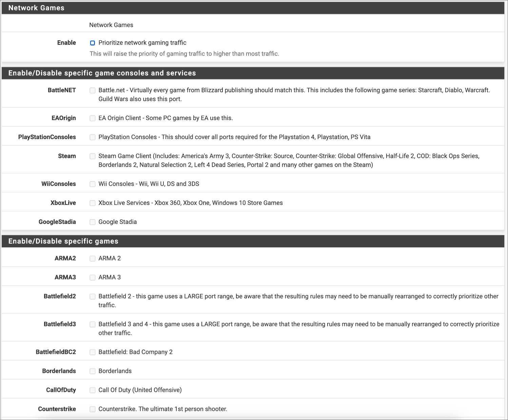Tick the Google Stadia checkbox
Image resolution: width=508 pixels, height=420 pixels.
click(93, 222)
